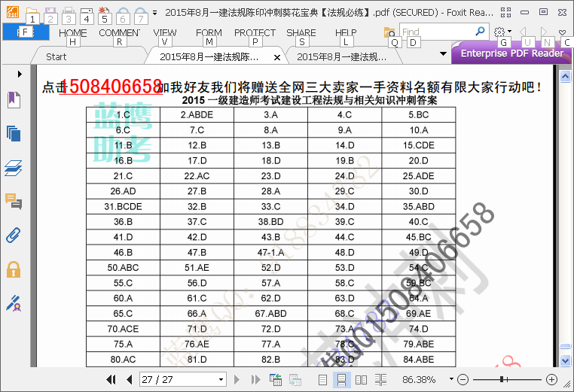Viewport: 574px width, 392px height.
Task: Toggle continuous page layout
Action: coord(341,380)
